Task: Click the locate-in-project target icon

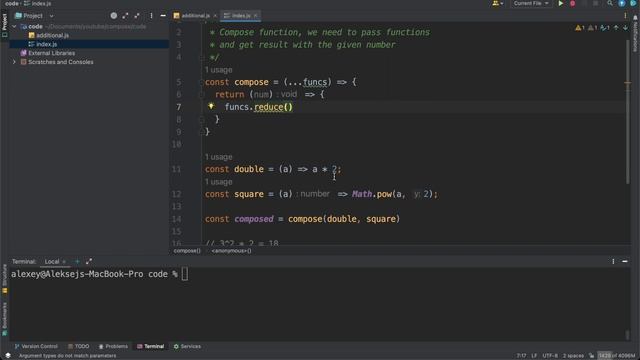Action: point(113,16)
